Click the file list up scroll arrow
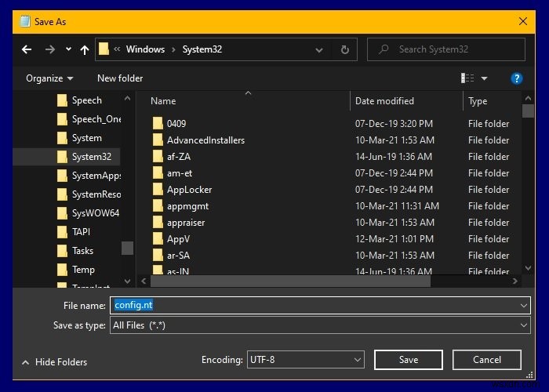Viewport: 549px width, 392px height. (x=528, y=98)
